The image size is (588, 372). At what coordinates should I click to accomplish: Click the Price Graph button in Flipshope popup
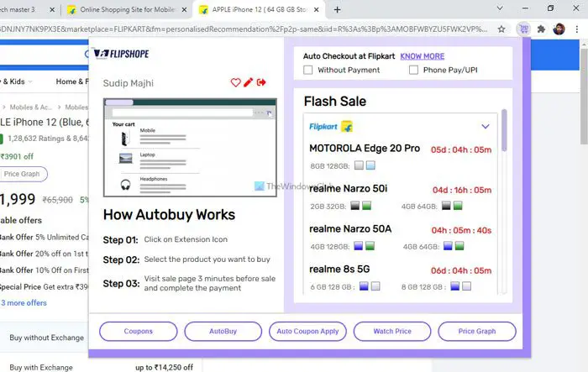[477, 331]
